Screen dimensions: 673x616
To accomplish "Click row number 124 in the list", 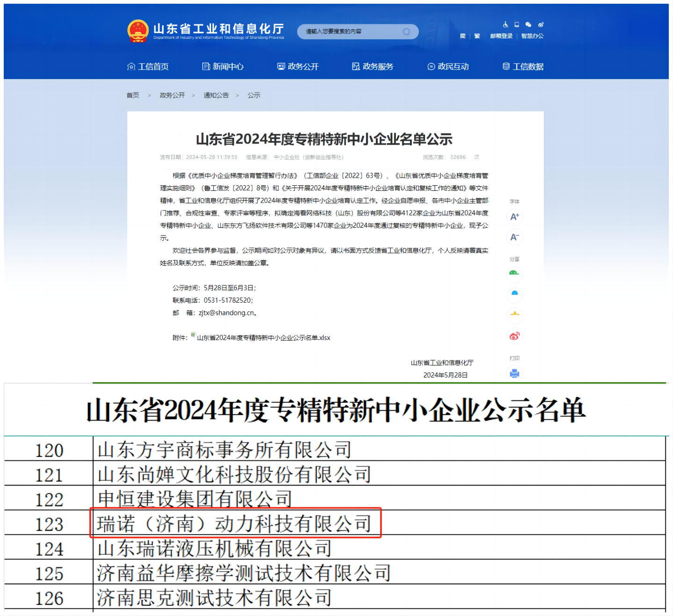I will (49, 549).
